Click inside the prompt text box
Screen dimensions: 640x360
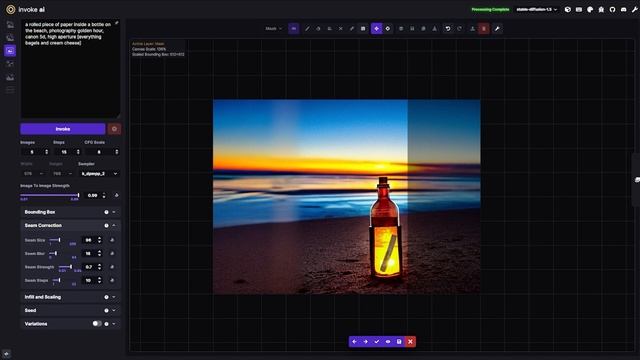(70, 69)
